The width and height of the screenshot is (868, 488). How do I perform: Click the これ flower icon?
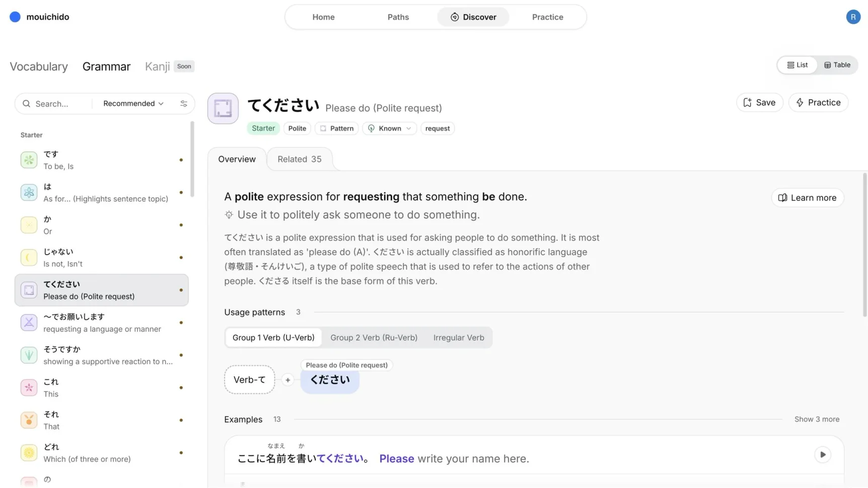pyautogui.click(x=29, y=388)
